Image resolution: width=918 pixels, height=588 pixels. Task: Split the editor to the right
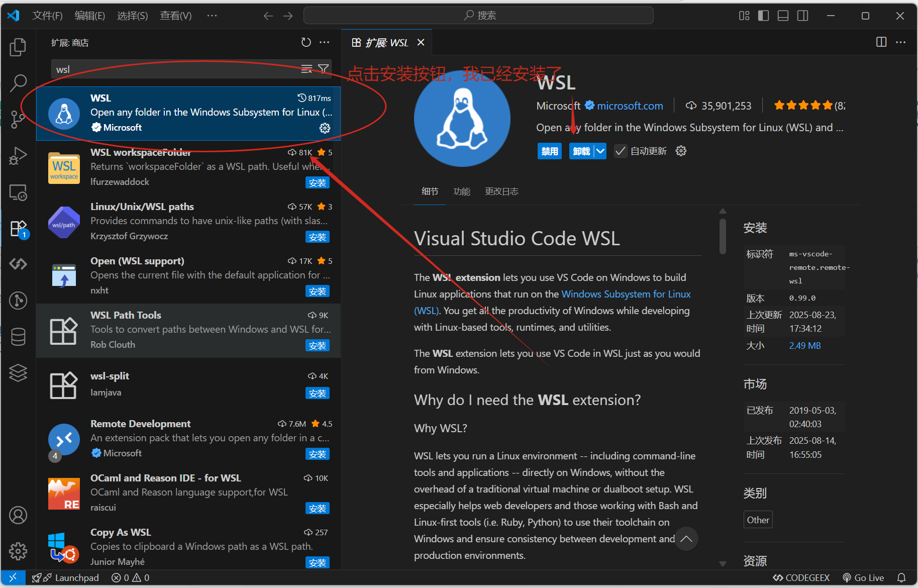[881, 42]
